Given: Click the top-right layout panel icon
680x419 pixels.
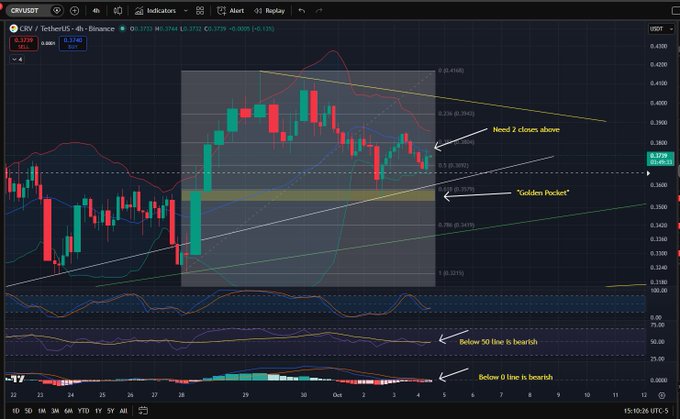Looking at the screenshot, I should coord(676,10).
